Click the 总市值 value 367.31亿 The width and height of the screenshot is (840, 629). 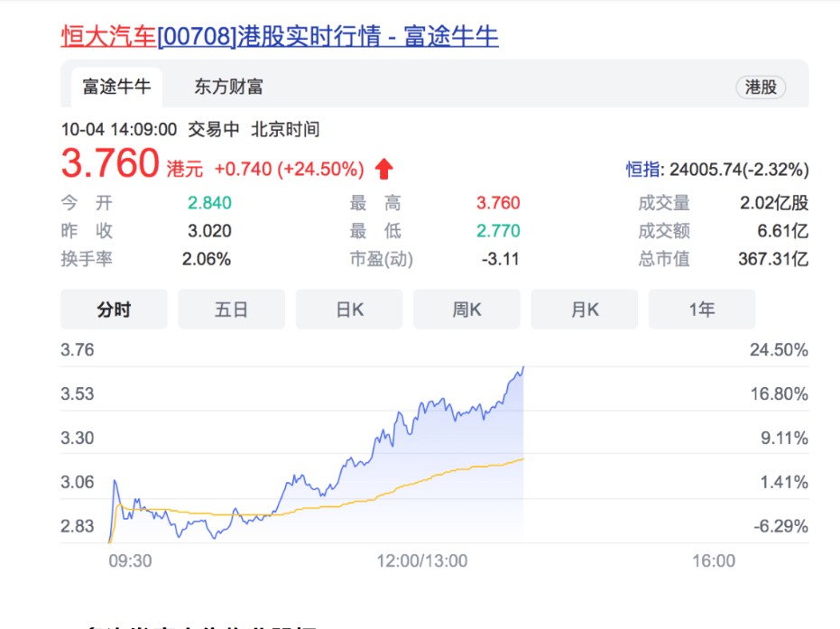tap(773, 259)
